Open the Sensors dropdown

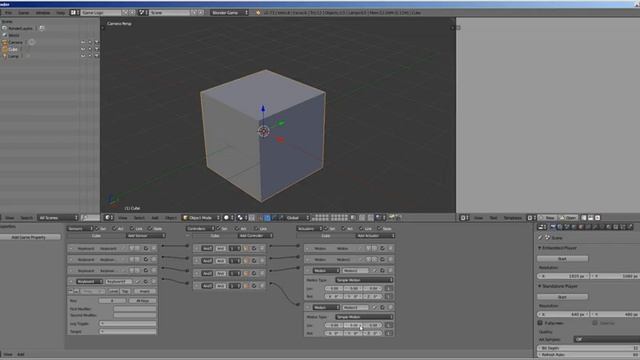click(80, 229)
